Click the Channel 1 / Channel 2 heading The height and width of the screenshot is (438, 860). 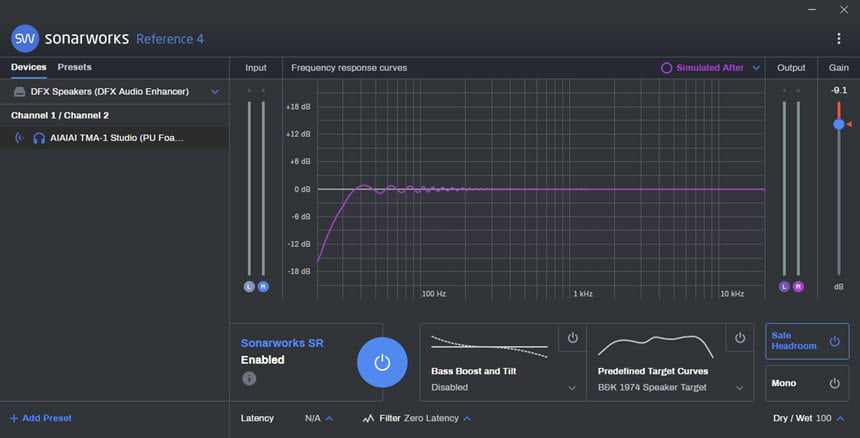click(60, 116)
